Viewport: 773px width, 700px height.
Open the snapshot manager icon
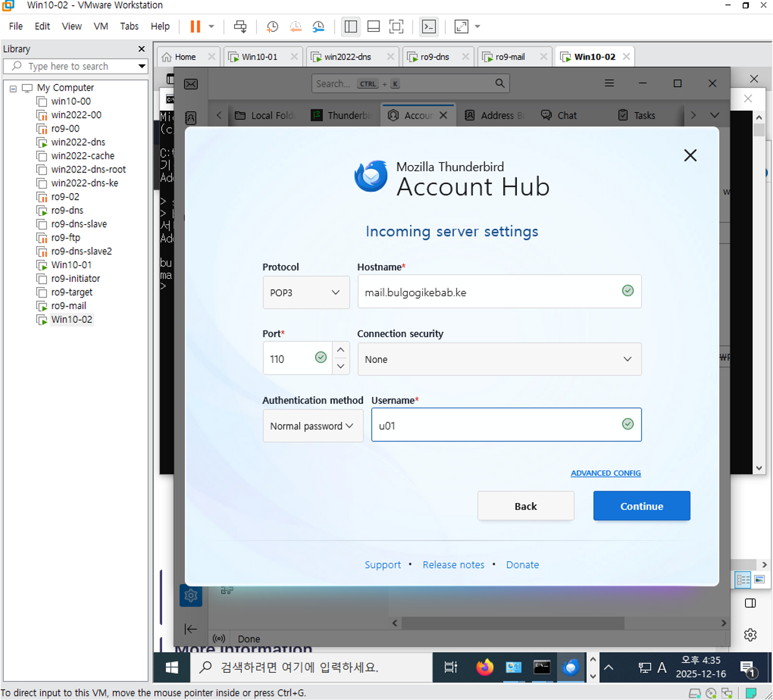coord(318,27)
